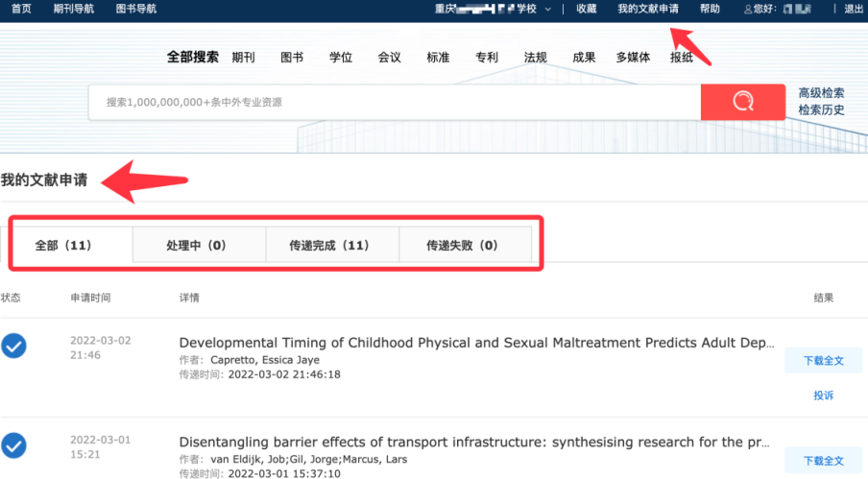Image resolution: width=868 pixels, height=479 pixels.
Task: Switch to the 处理中 (0) tab
Action: coord(196,245)
